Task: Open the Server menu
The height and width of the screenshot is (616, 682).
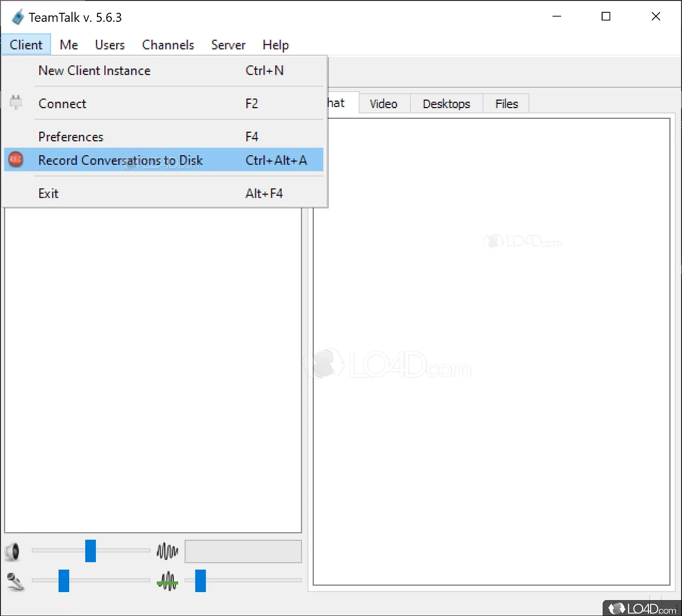Action: coord(228,45)
